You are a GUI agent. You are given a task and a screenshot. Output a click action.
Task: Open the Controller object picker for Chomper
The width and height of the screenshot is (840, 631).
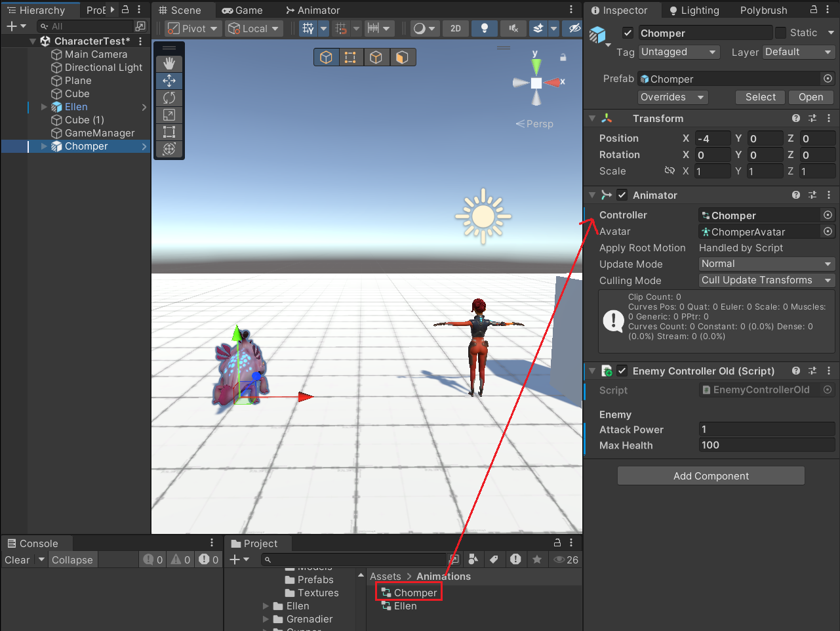click(828, 215)
